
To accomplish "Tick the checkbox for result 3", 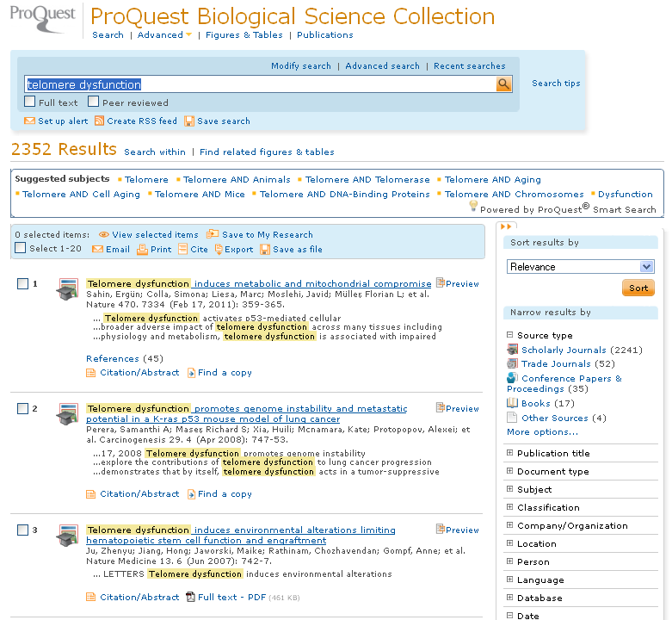I will click(x=22, y=530).
